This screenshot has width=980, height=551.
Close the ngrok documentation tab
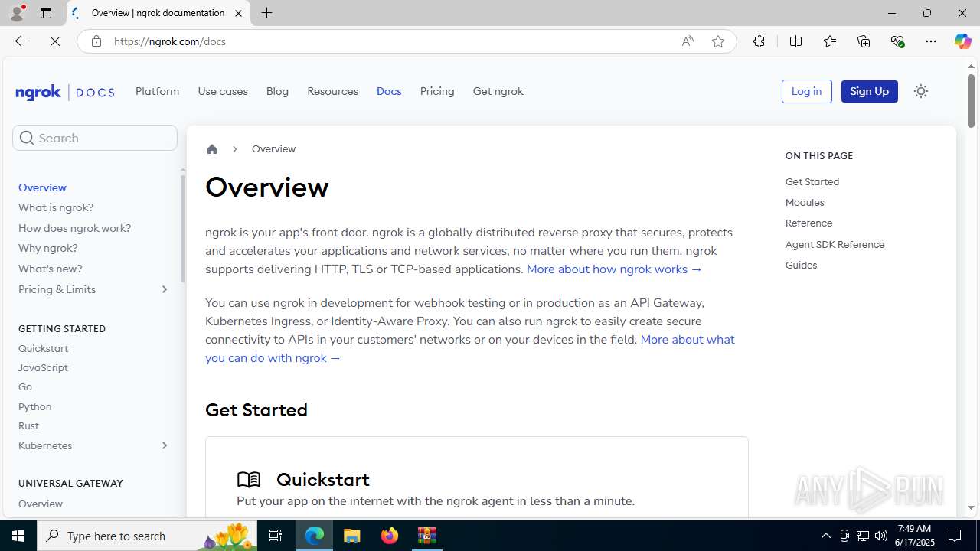click(x=238, y=13)
